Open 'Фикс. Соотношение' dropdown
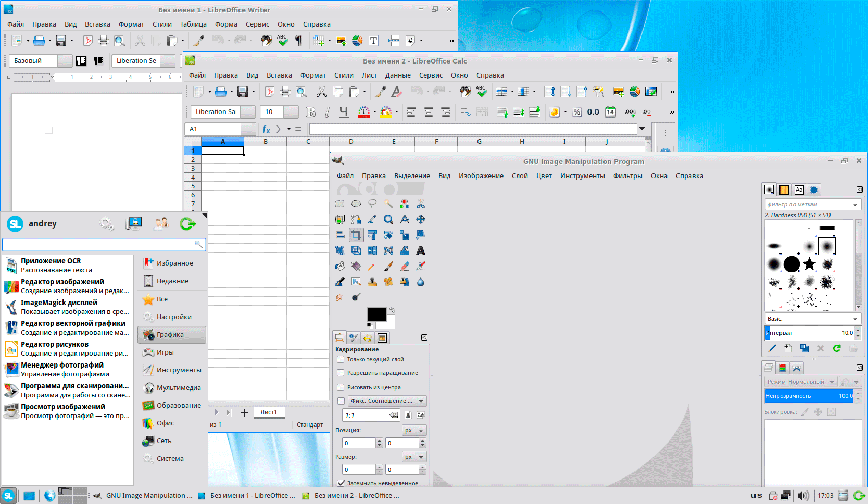The image size is (868, 504). point(387,401)
